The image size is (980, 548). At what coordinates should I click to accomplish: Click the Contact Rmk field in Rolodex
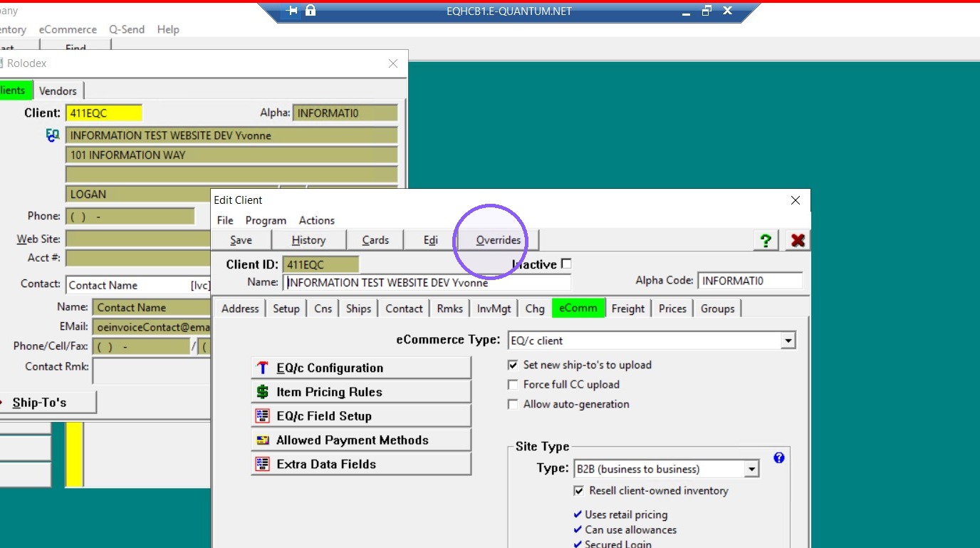pyautogui.click(x=152, y=371)
